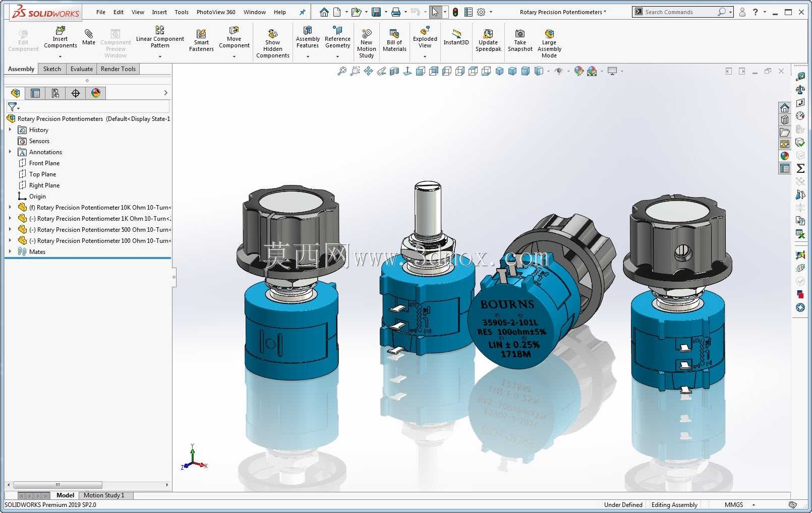Click the Save floppy disk icon
Viewport: 812px width, 513px height.
click(x=376, y=12)
